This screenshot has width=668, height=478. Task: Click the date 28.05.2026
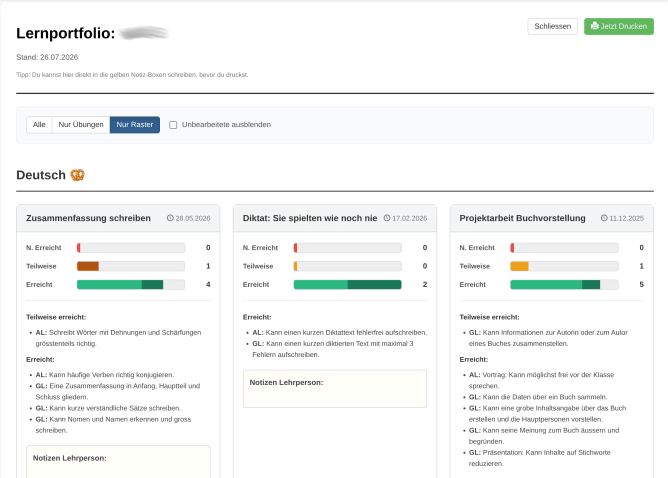point(193,219)
